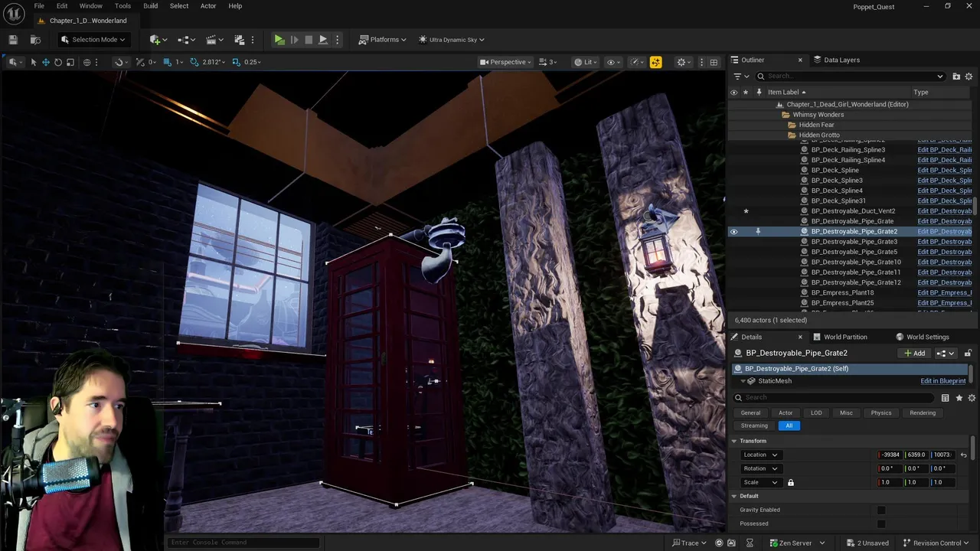The image size is (980, 551).
Task: Enable the Possessed checkbox
Action: point(881,523)
